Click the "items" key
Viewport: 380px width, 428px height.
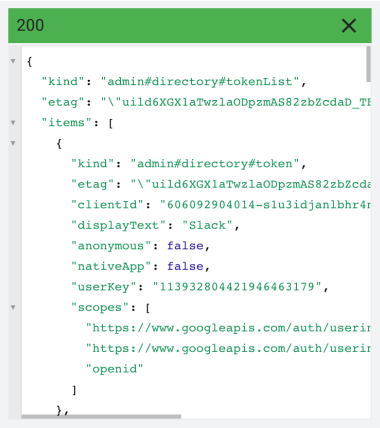[x=66, y=123]
